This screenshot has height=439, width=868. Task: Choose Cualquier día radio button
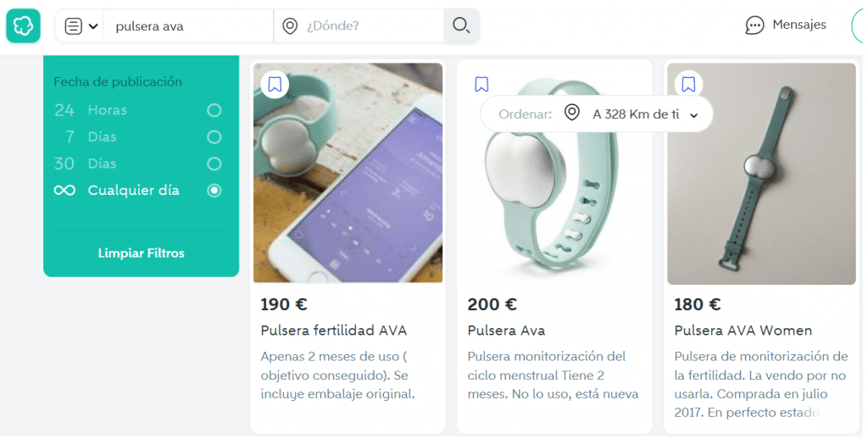[x=214, y=191]
